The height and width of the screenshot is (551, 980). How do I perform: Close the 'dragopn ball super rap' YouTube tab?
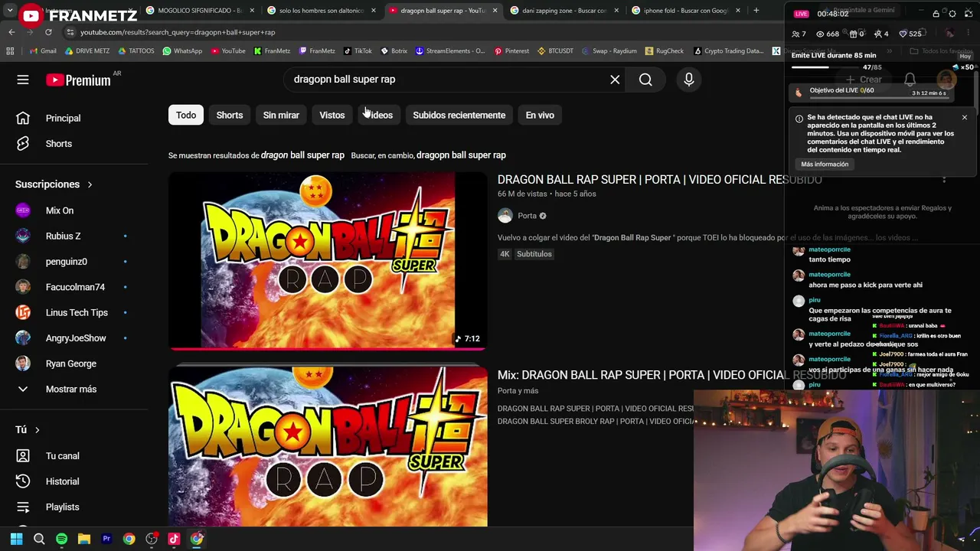(495, 11)
